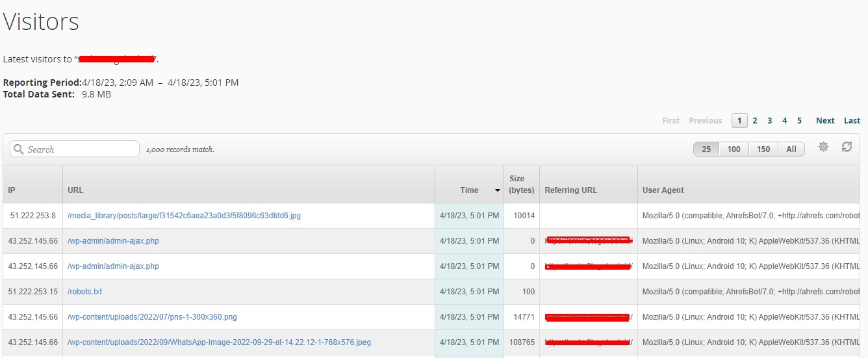
Task: Go to page 5 of results
Action: pyautogui.click(x=799, y=121)
